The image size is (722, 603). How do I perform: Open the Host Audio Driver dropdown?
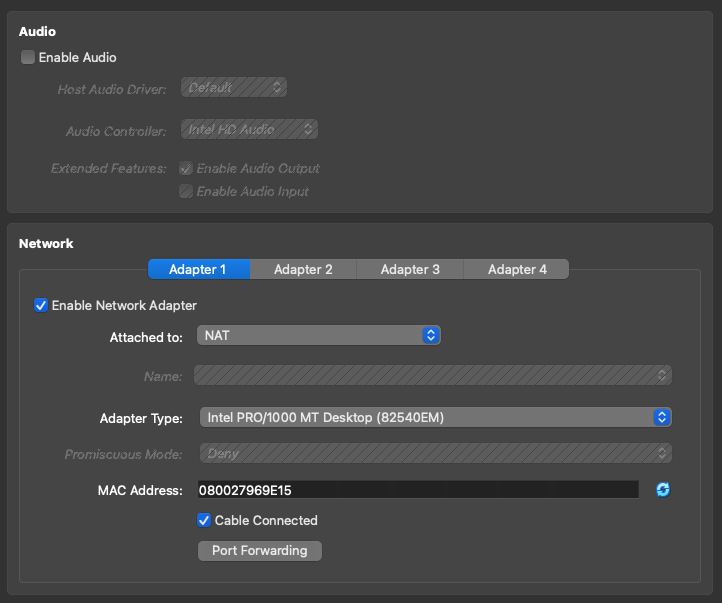point(233,88)
